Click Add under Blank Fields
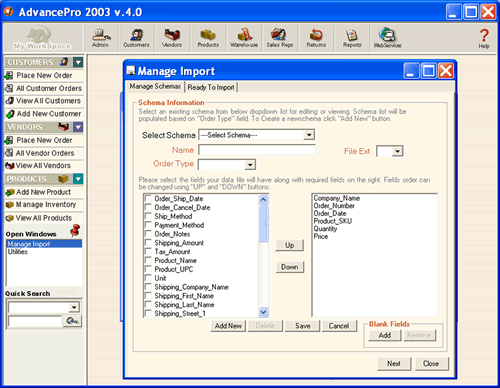 (385, 335)
